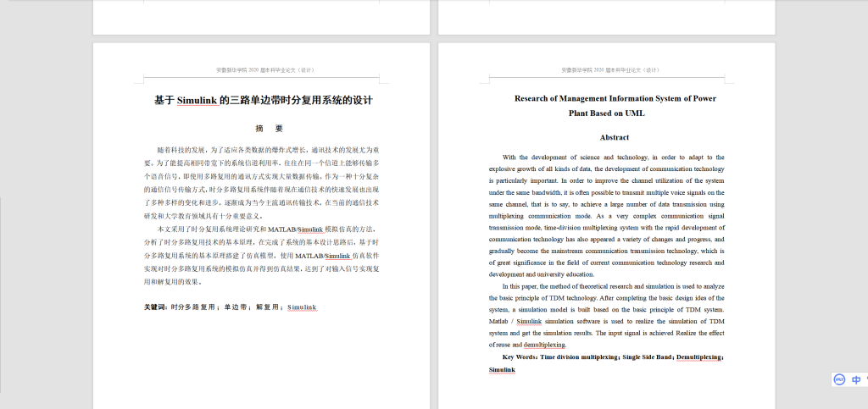
Task: Click the title line Research of Management Information System
Action: [x=615, y=98]
